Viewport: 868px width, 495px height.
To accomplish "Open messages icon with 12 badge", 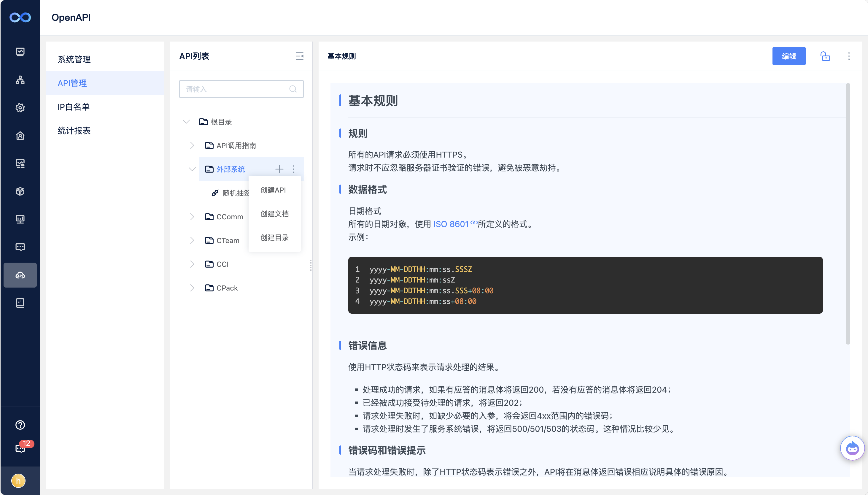I will [20, 448].
